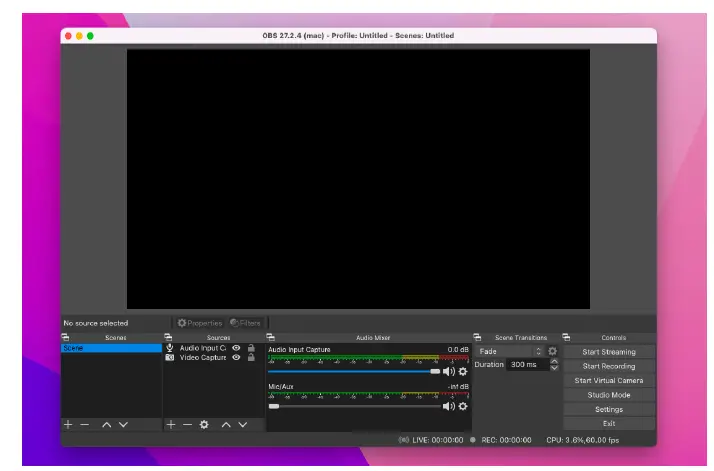The image size is (714, 471).
Task: Click the Duration stepper arrows
Action: (554, 365)
